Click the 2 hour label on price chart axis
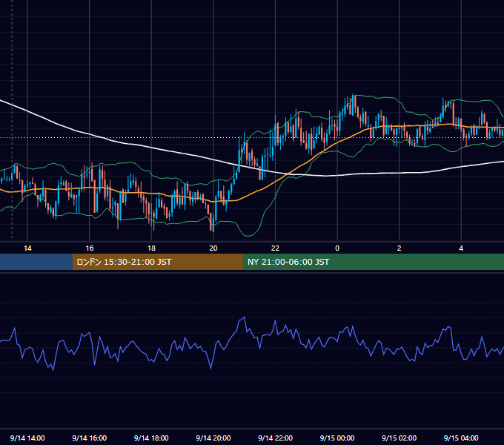504x445 pixels. (399, 248)
